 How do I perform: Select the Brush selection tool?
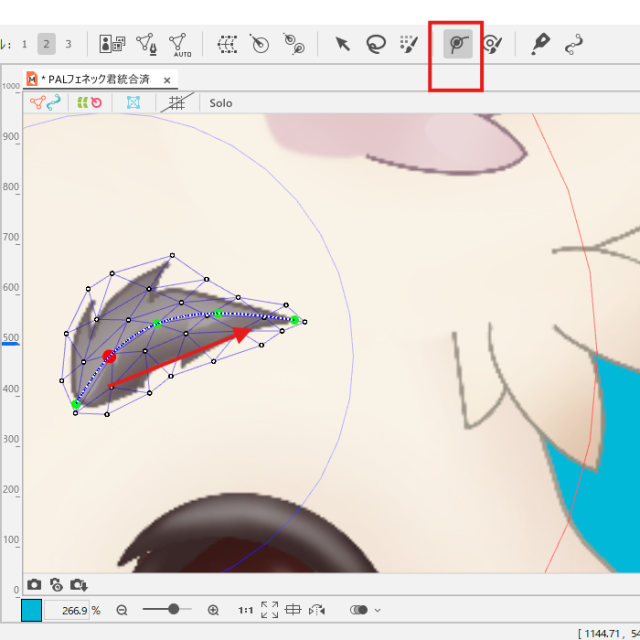407,44
